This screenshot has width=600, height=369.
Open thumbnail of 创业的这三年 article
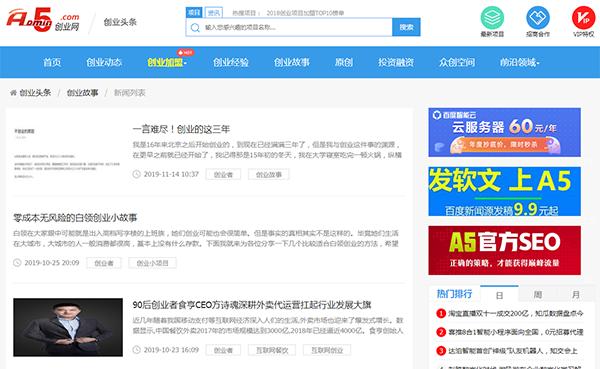pyautogui.click(x=68, y=152)
